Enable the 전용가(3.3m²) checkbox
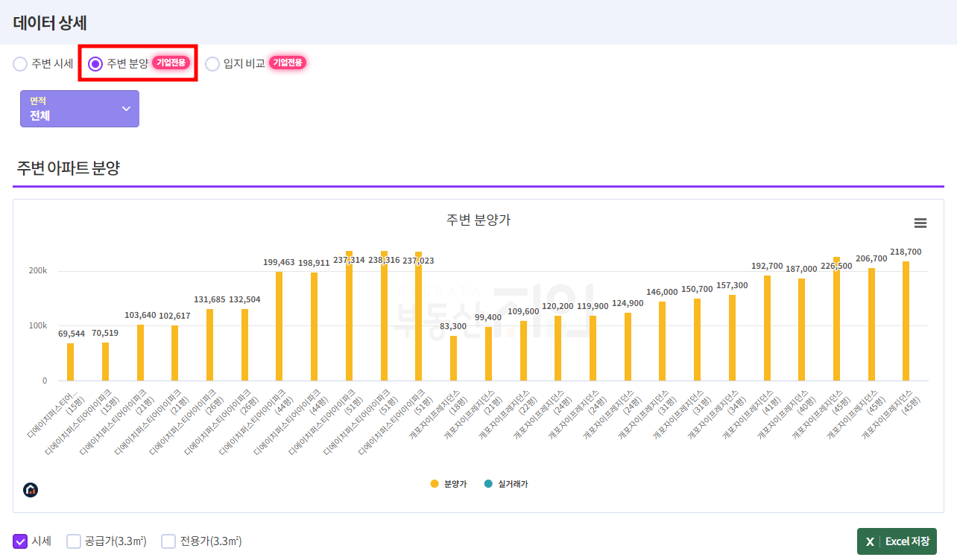Image resolution: width=957 pixels, height=560 pixels. click(168, 541)
